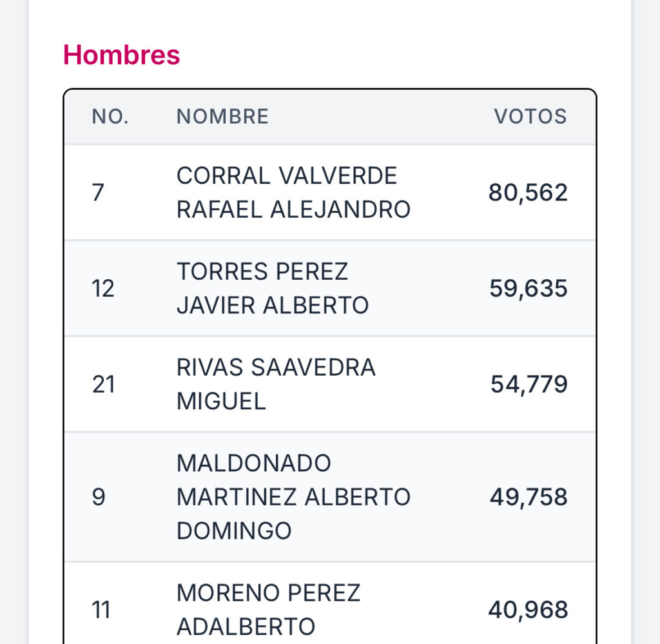Select the NOMBRE column header
This screenshot has width=660, height=644.
[x=222, y=117]
